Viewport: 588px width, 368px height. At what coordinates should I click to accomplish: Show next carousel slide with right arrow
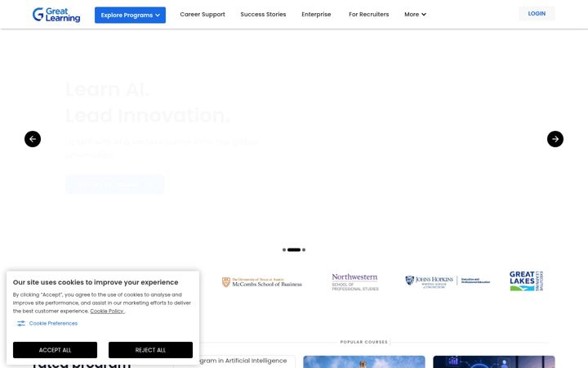tap(555, 139)
